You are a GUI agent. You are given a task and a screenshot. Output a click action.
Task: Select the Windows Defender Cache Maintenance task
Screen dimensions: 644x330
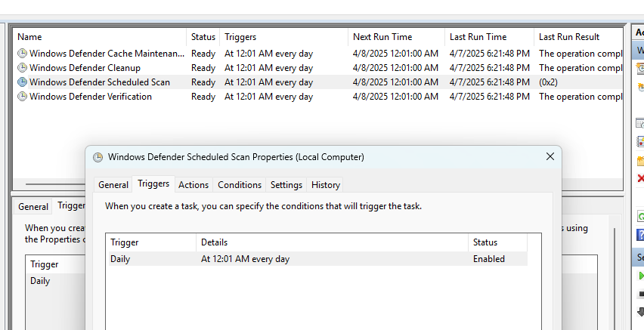pyautogui.click(x=107, y=54)
